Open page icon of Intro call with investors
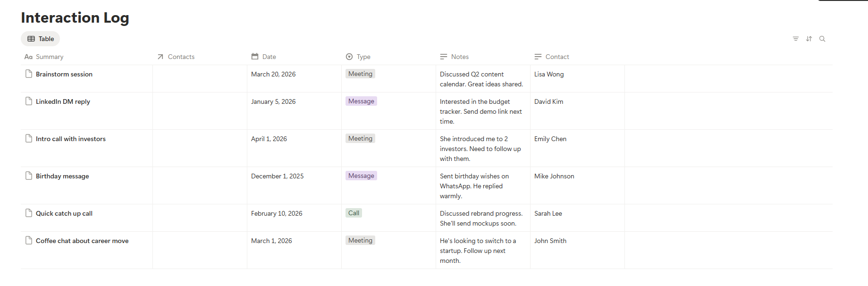This screenshot has height=286, width=868. click(x=29, y=138)
